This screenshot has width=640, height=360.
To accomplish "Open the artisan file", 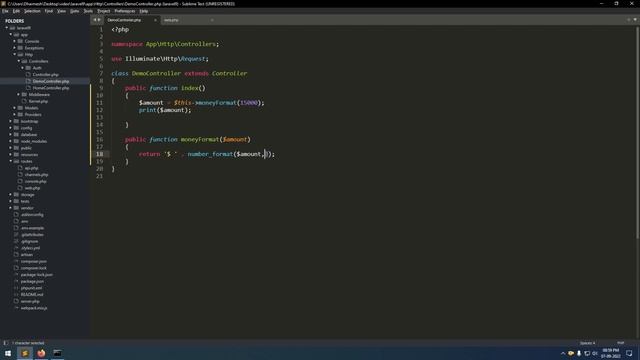I will (27, 254).
